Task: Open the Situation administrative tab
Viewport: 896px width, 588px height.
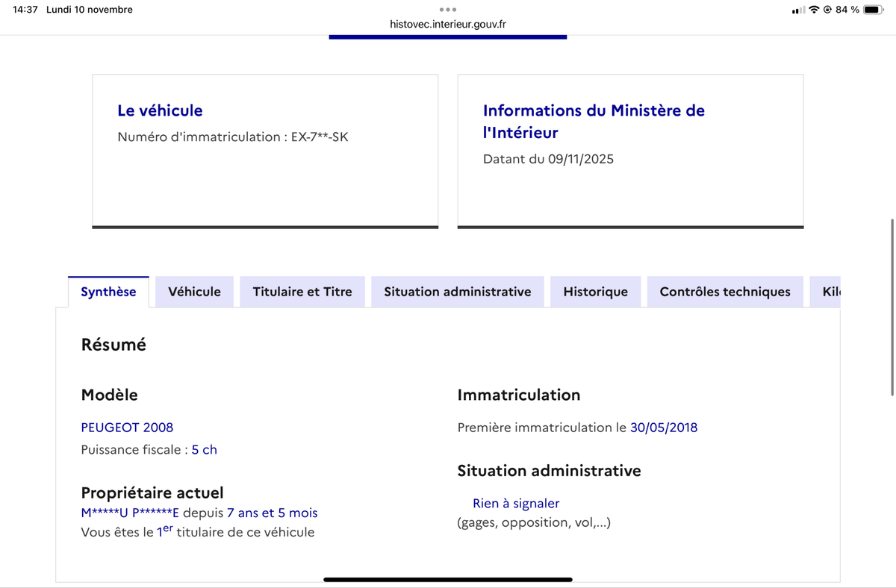Action: click(x=458, y=292)
